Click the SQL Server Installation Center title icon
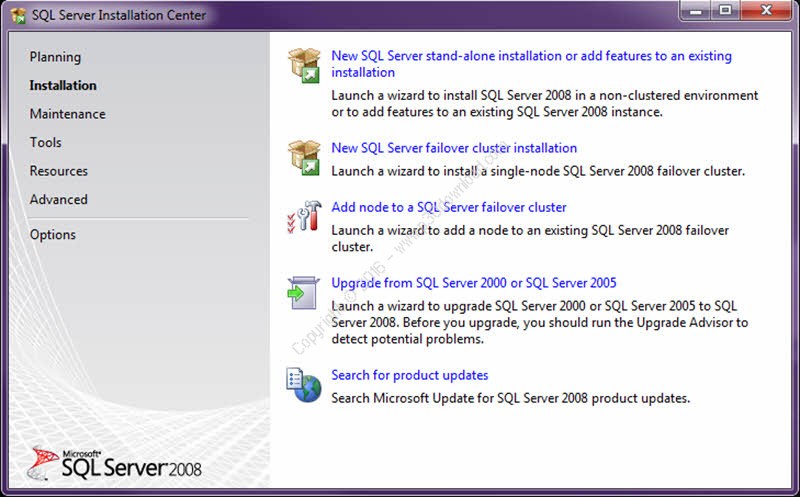The image size is (800, 497). (17, 15)
